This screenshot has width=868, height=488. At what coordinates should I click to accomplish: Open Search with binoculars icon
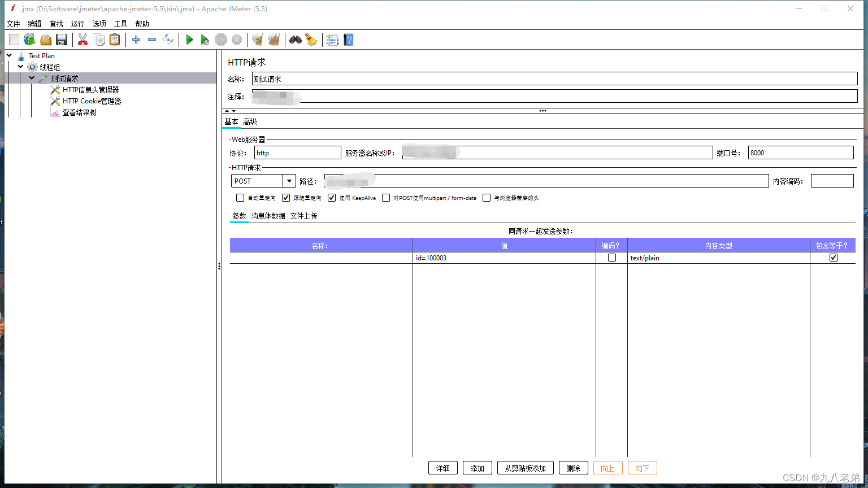(x=296, y=40)
